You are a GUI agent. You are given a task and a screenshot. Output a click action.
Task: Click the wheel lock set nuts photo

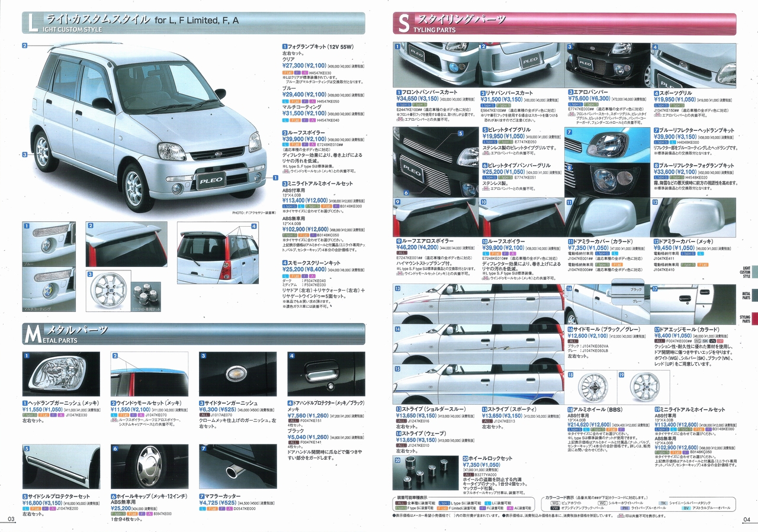(x=426, y=474)
